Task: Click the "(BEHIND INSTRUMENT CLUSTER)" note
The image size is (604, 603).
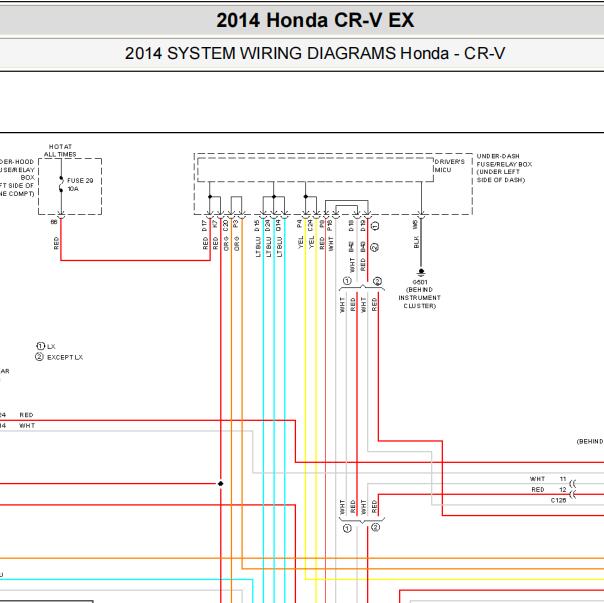Action: coord(419,298)
